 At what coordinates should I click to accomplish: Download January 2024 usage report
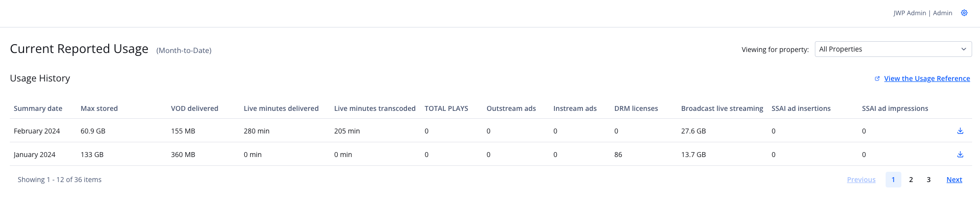(960, 155)
